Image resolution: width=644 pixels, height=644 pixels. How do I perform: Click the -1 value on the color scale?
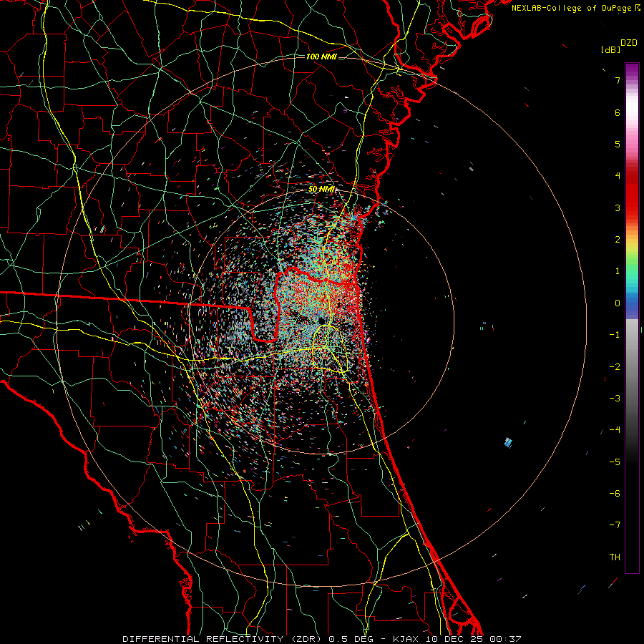(615, 335)
